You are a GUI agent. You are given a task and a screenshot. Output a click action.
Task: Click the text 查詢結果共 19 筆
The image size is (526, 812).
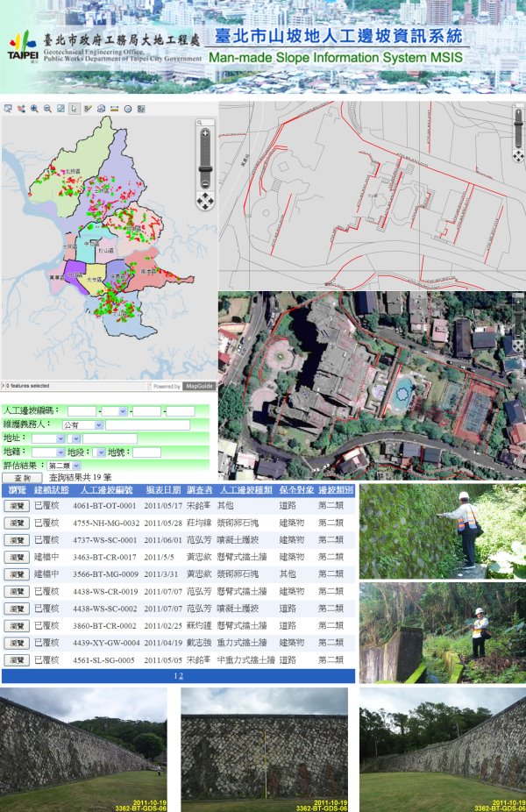tap(81, 477)
